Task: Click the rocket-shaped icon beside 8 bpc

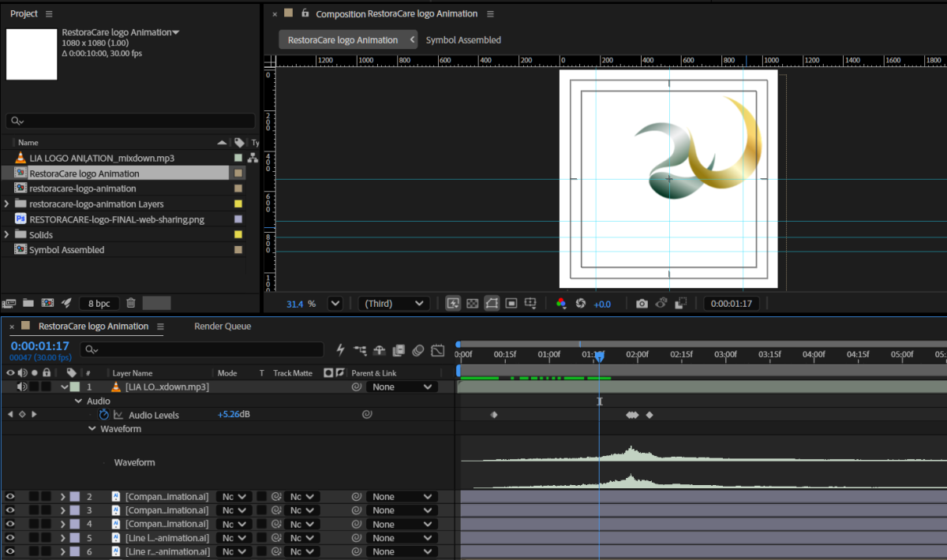Action: pyautogui.click(x=66, y=303)
